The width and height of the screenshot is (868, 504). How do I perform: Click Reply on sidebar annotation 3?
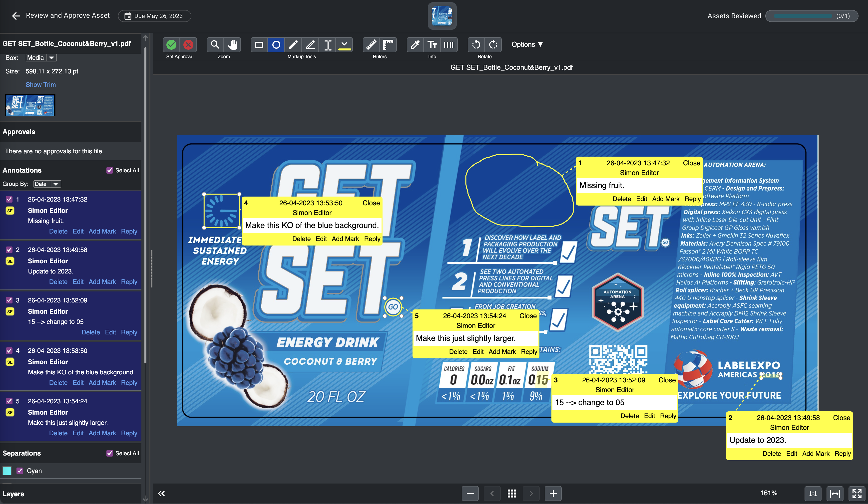click(129, 332)
